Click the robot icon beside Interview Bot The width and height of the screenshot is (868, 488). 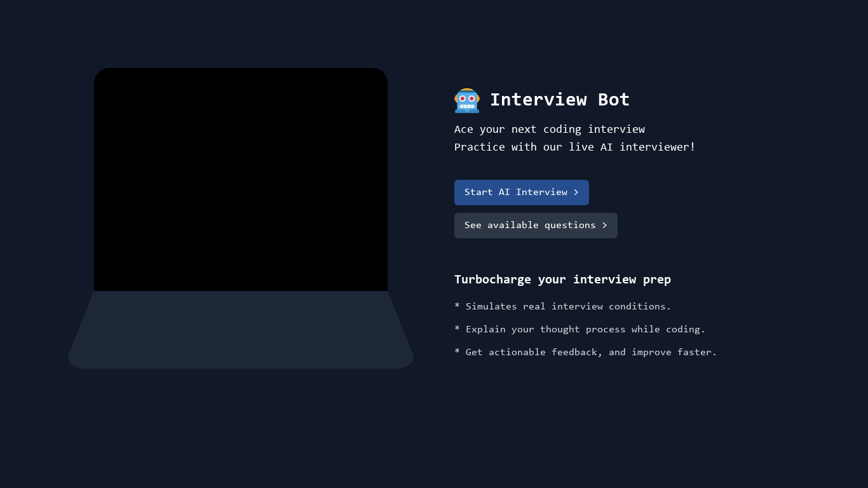[467, 100]
